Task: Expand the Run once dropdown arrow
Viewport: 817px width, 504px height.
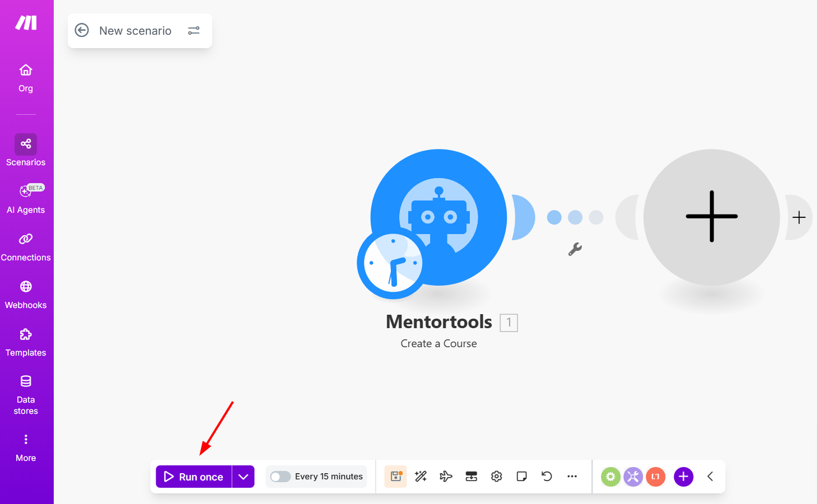Action: pyautogui.click(x=243, y=477)
